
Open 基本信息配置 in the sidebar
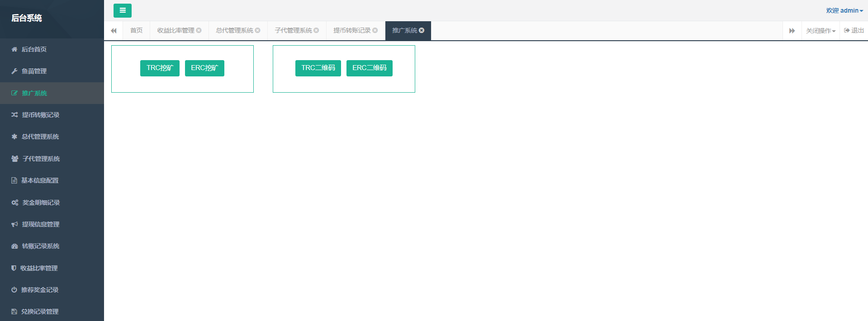pos(52,180)
